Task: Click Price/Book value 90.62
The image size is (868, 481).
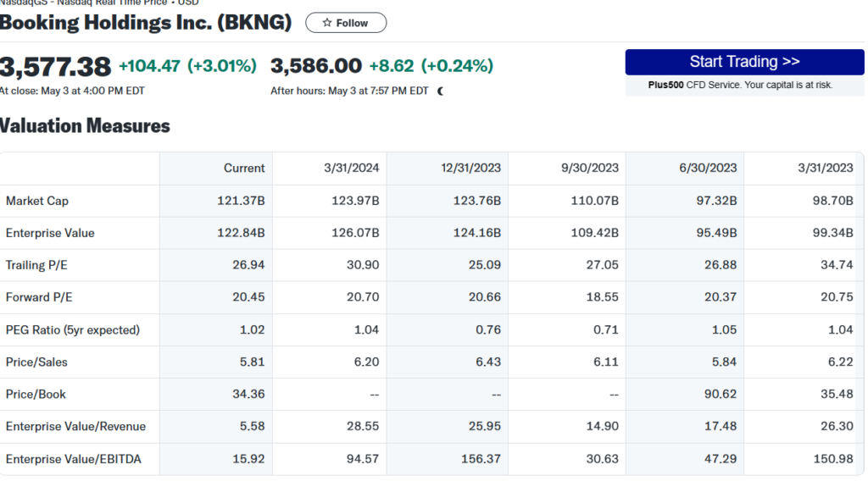Action: click(721, 394)
